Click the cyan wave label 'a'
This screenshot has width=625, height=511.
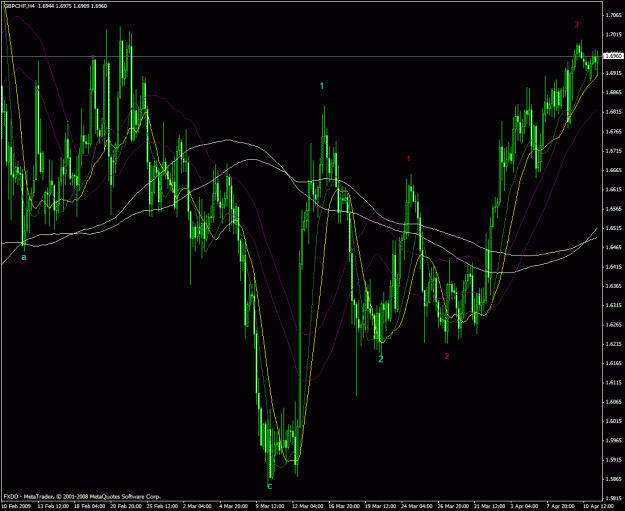click(x=24, y=257)
